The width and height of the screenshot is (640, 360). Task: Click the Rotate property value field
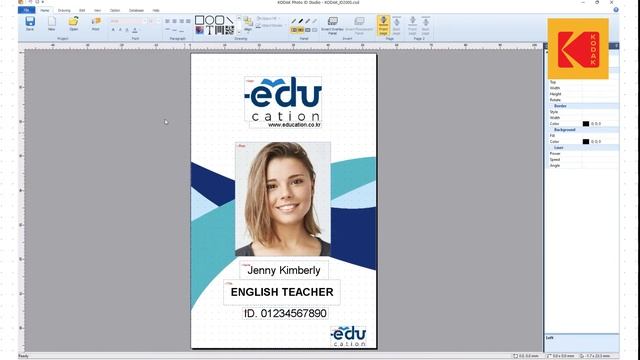[x=600, y=100]
